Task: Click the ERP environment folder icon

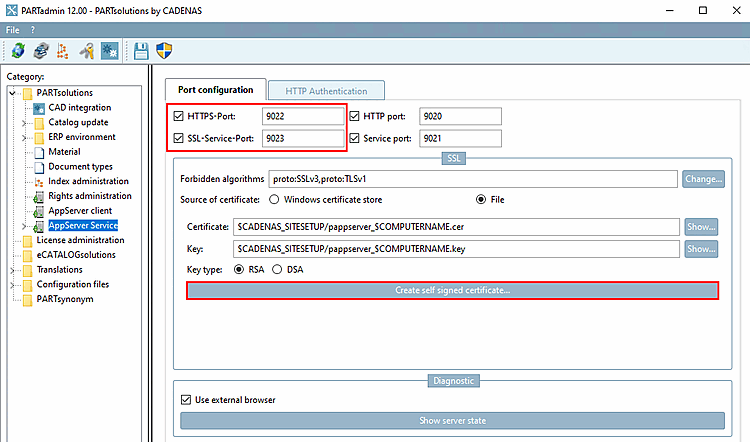Action: tap(39, 138)
